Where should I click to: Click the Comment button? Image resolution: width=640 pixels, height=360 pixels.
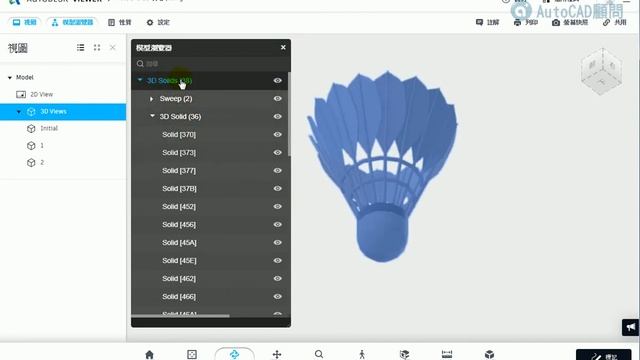487,22
